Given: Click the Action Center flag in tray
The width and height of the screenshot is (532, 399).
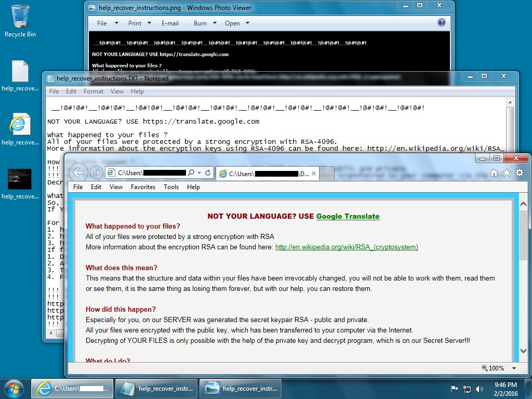Looking at the screenshot, I should pos(454,388).
